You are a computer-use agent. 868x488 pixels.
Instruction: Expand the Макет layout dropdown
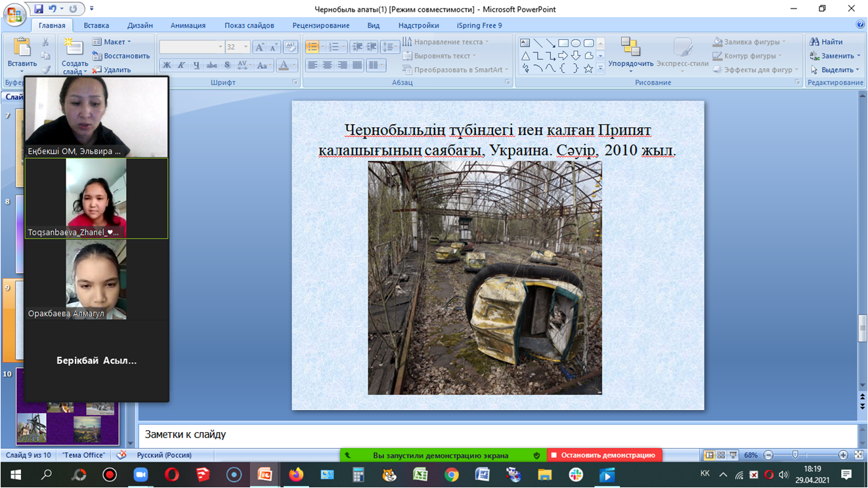pos(129,42)
